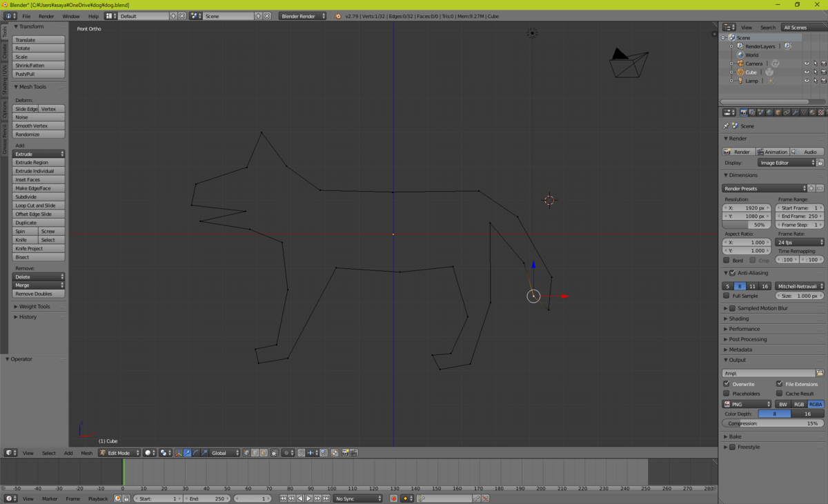The height and width of the screenshot is (504, 828).
Task: Toggle the Anti-Aliasing checkbox
Action: point(733,273)
